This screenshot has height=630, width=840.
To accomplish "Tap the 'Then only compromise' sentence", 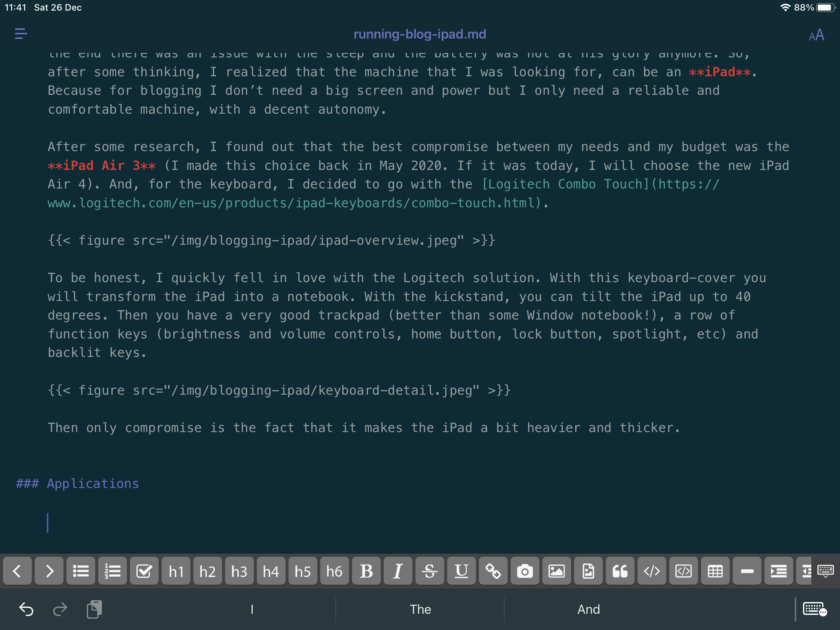I will point(363,428).
